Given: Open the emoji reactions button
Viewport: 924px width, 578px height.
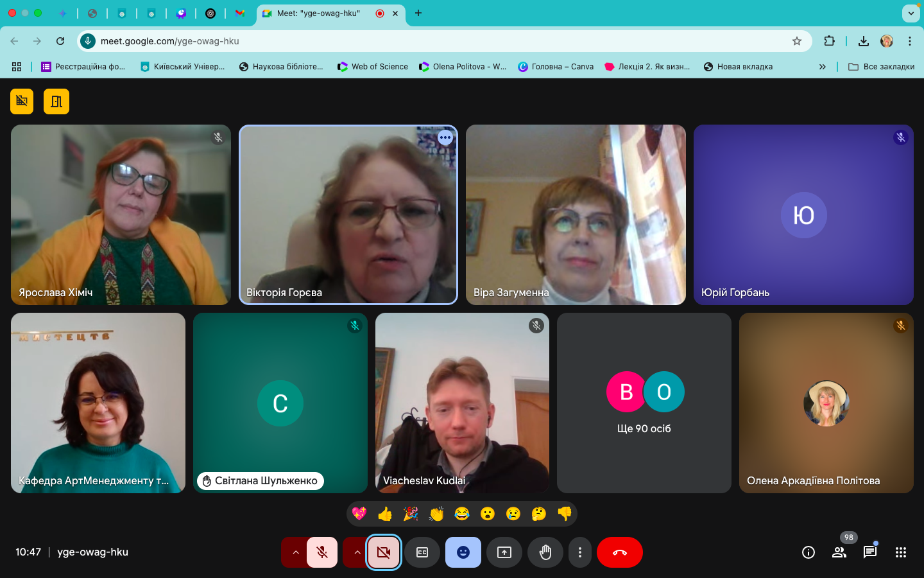Looking at the screenshot, I should pyautogui.click(x=463, y=552).
